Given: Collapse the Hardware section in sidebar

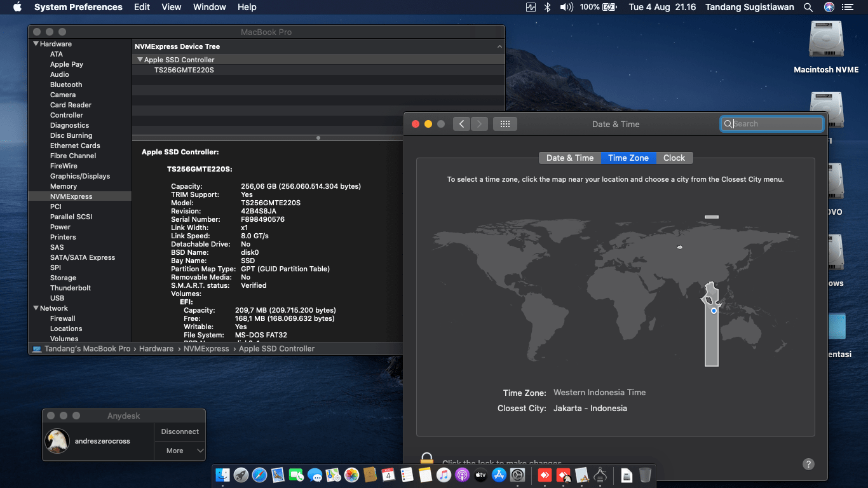Looking at the screenshot, I should click(x=36, y=44).
